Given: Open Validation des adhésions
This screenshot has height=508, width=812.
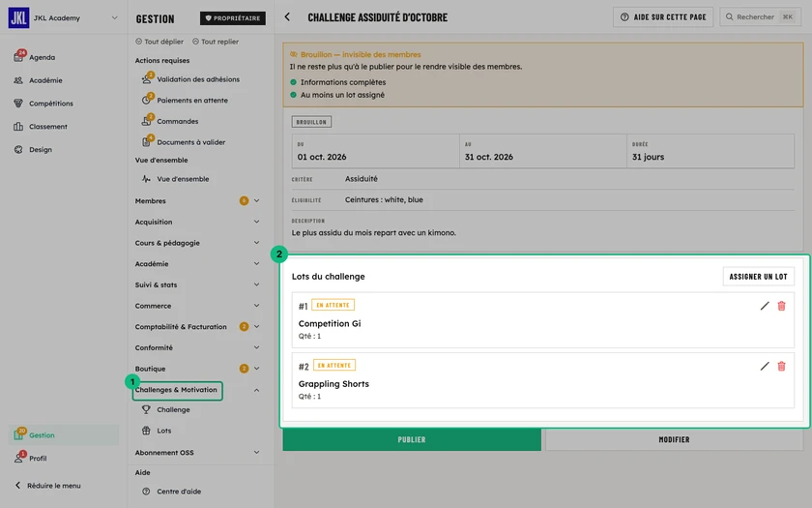Looking at the screenshot, I should [x=198, y=79].
